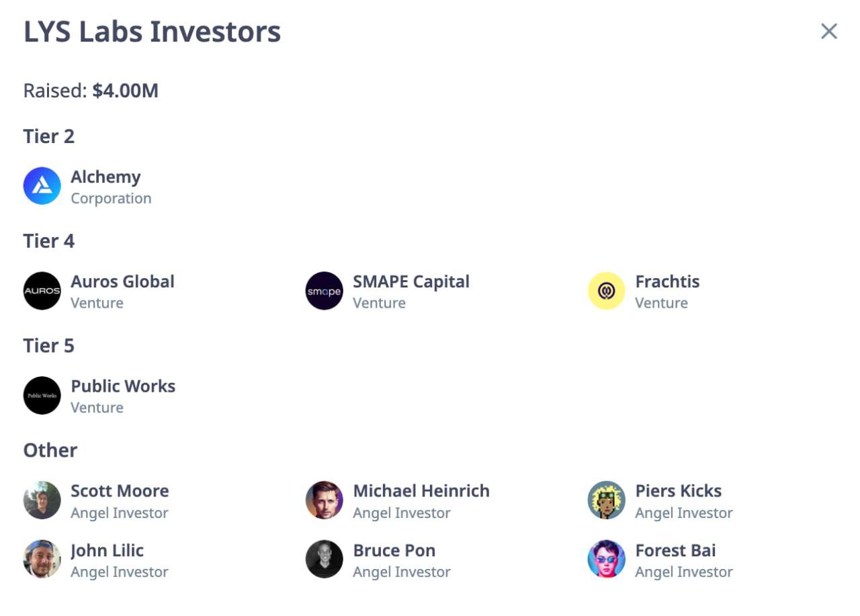Click the Public Works logo
This screenshot has width=860, height=616.
pyautogui.click(x=42, y=396)
